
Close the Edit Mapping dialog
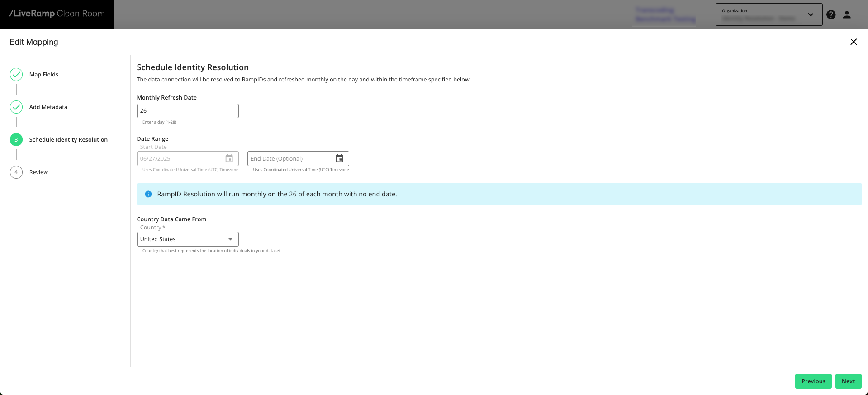(x=853, y=42)
